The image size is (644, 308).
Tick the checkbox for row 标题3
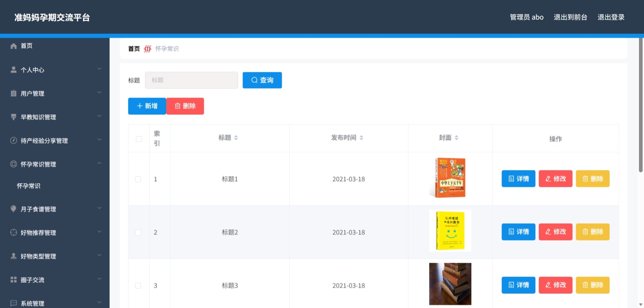(138, 286)
